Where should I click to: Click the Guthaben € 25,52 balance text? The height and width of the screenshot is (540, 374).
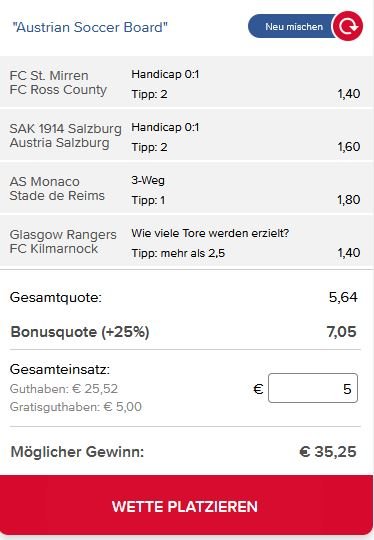coord(64,389)
